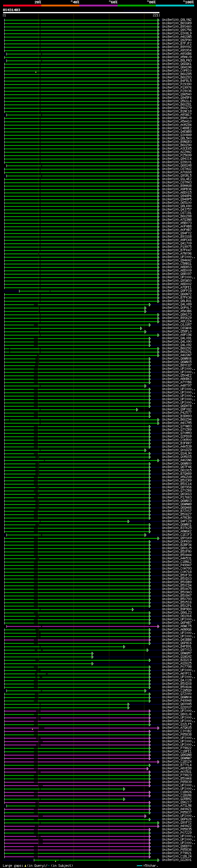This screenshot has height=868, width=197.
Task: Click the UniRef100_P25699 label
Action: click(x=177, y=155)
